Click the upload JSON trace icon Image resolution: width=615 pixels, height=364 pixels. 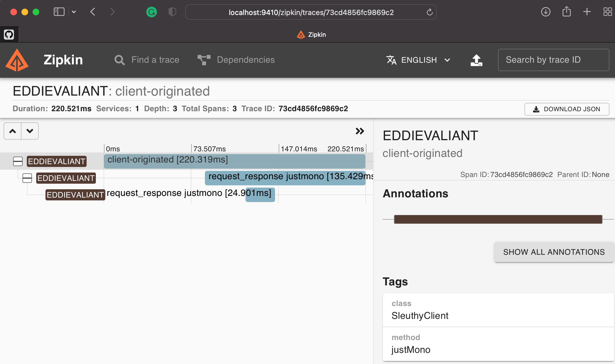click(476, 60)
